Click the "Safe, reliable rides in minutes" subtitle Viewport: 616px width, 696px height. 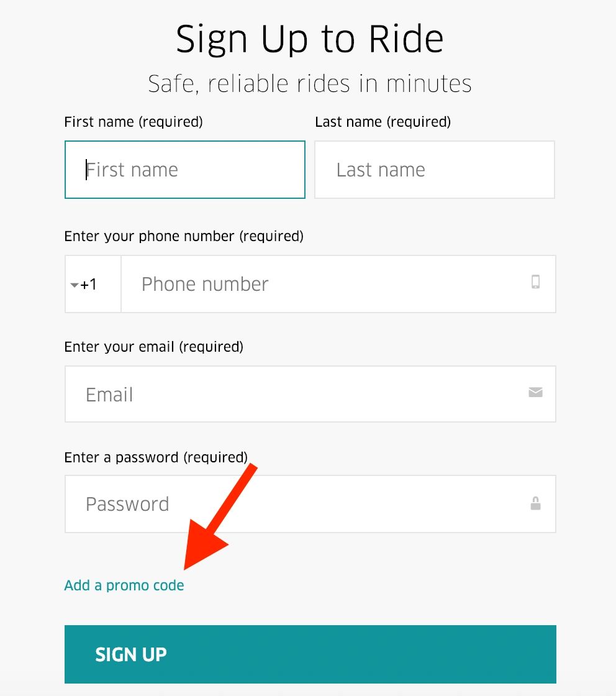click(309, 83)
